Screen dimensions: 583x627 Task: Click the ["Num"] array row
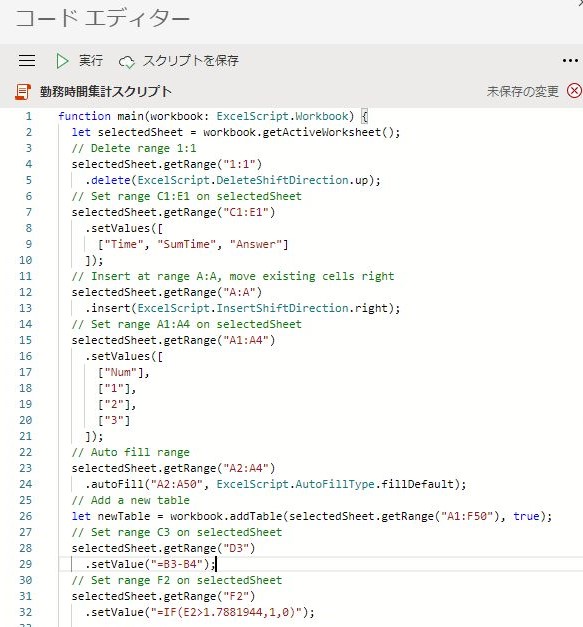(x=124, y=372)
